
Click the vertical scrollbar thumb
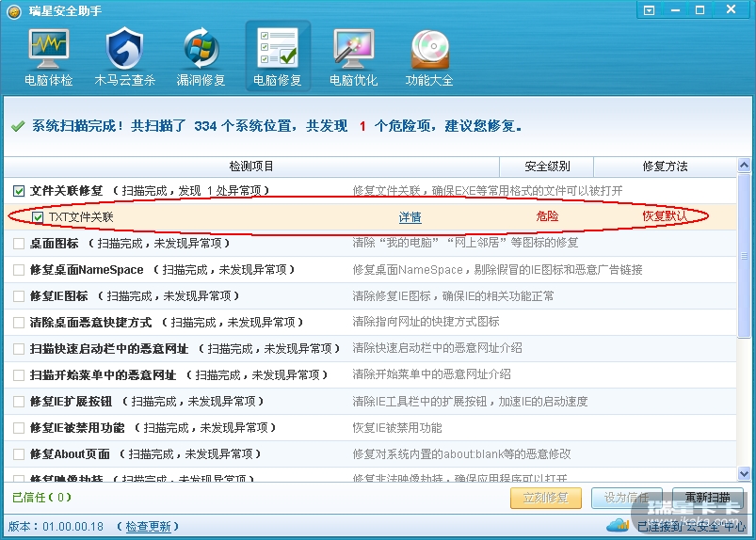tap(744, 256)
